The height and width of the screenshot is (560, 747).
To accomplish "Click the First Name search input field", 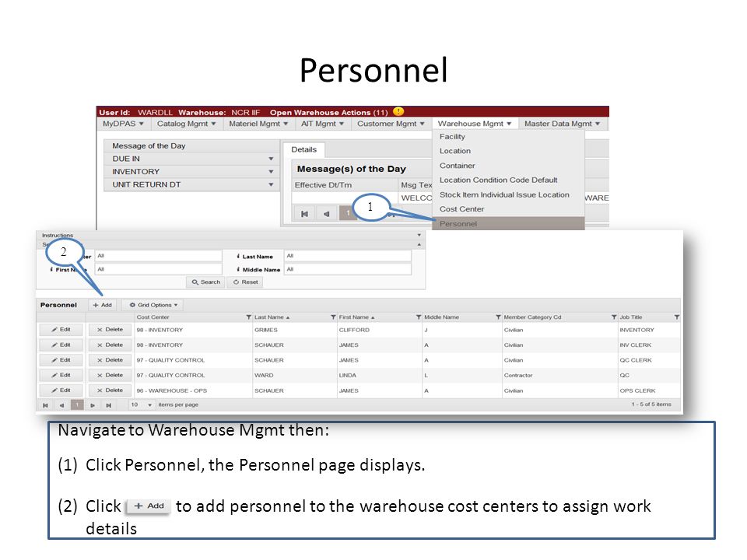I will point(158,269).
